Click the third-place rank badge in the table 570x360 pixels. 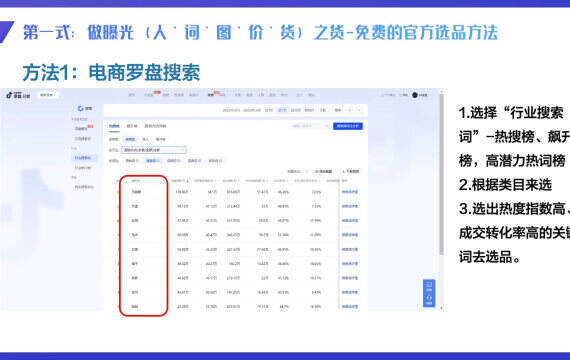pos(118,221)
